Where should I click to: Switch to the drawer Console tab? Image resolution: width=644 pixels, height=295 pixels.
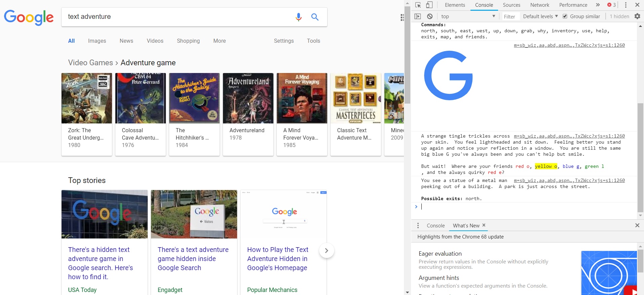click(435, 226)
